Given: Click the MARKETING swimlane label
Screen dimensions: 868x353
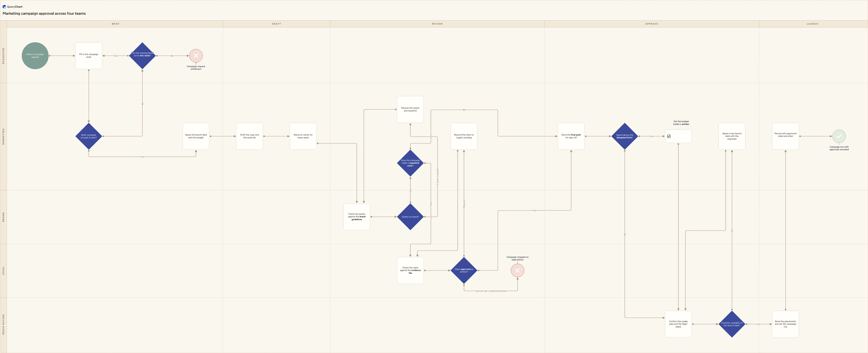Looking at the screenshot, I should [x=3, y=136].
